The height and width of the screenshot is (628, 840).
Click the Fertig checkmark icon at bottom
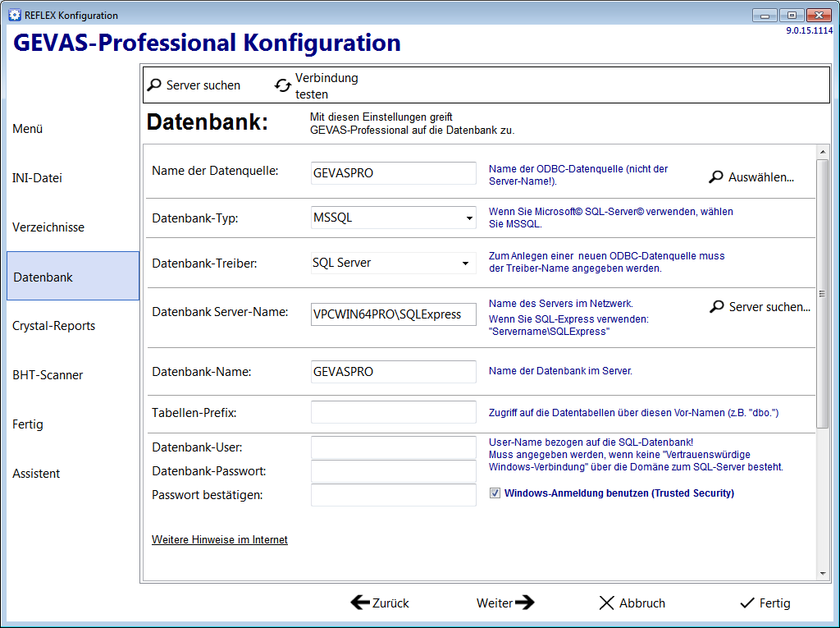746,603
